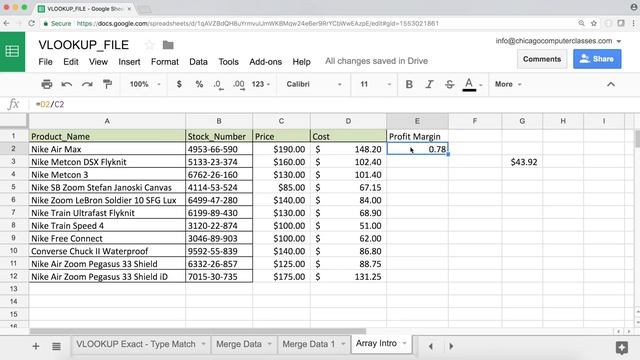Open the Tools menu

pyautogui.click(x=228, y=62)
